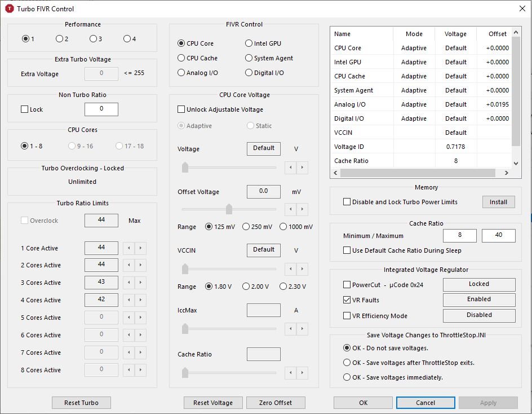Screen dimensions: 532x414
Task: Click the Analog I/O table row
Action: [x=421, y=104]
